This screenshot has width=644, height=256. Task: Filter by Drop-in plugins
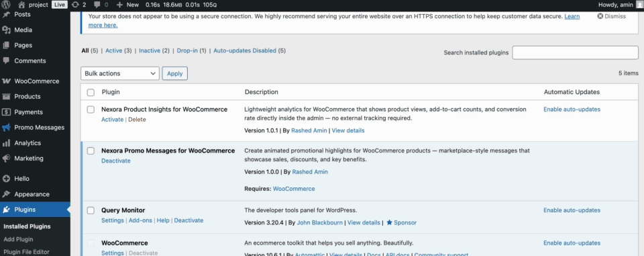tap(187, 50)
